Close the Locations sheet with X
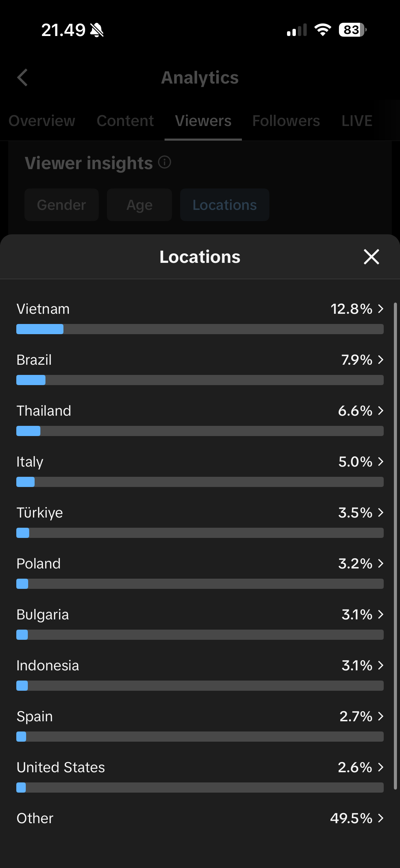This screenshot has height=868, width=400. [x=371, y=257]
